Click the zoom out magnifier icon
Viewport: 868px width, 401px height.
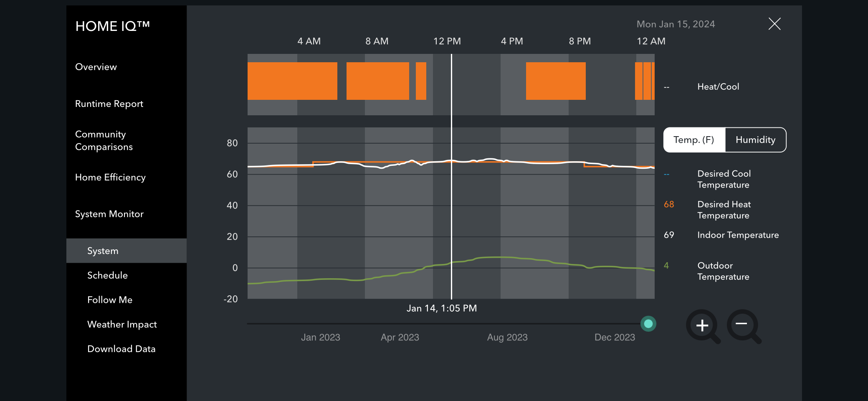(x=742, y=325)
